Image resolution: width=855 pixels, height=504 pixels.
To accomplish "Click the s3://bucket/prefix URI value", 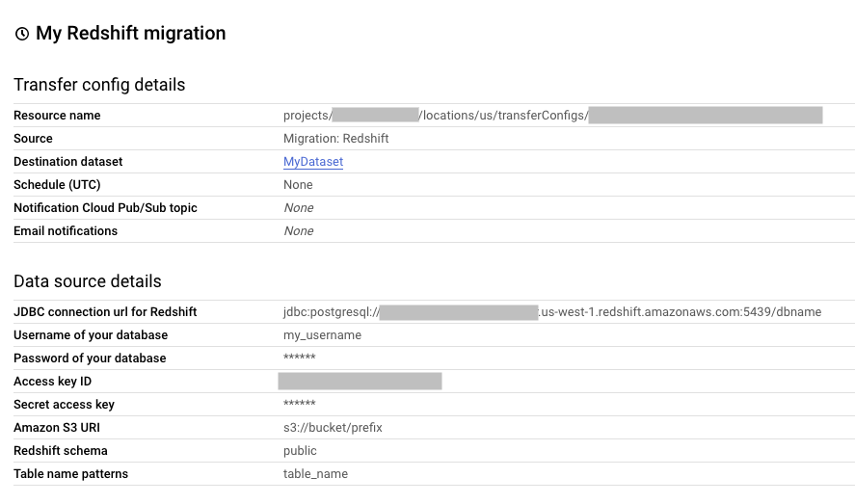I will (333, 428).
